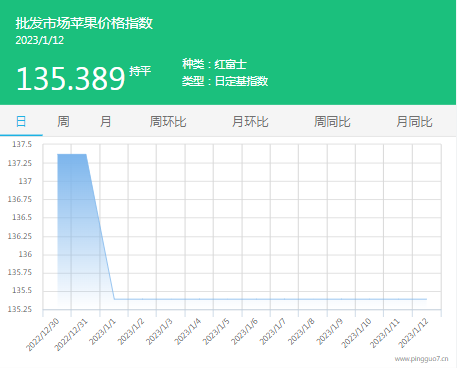The height and width of the screenshot is (368, 457).
Task: Click the x-axis label 2023/1/3
Action: (x=159, y=331)
